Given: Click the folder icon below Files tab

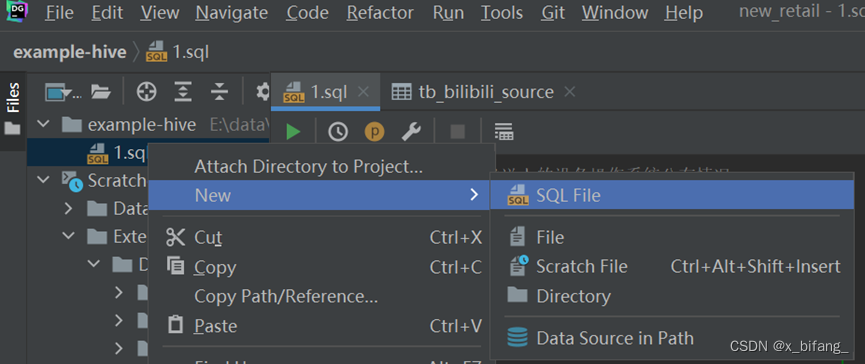Looking at the screenshot, I should 12,129.
